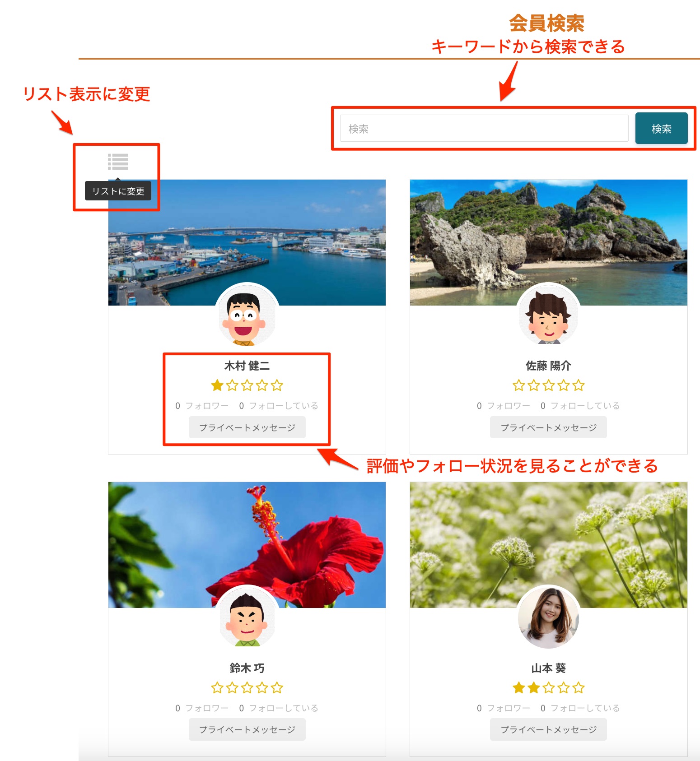Send private message to 山本 葵

[548, 729]
